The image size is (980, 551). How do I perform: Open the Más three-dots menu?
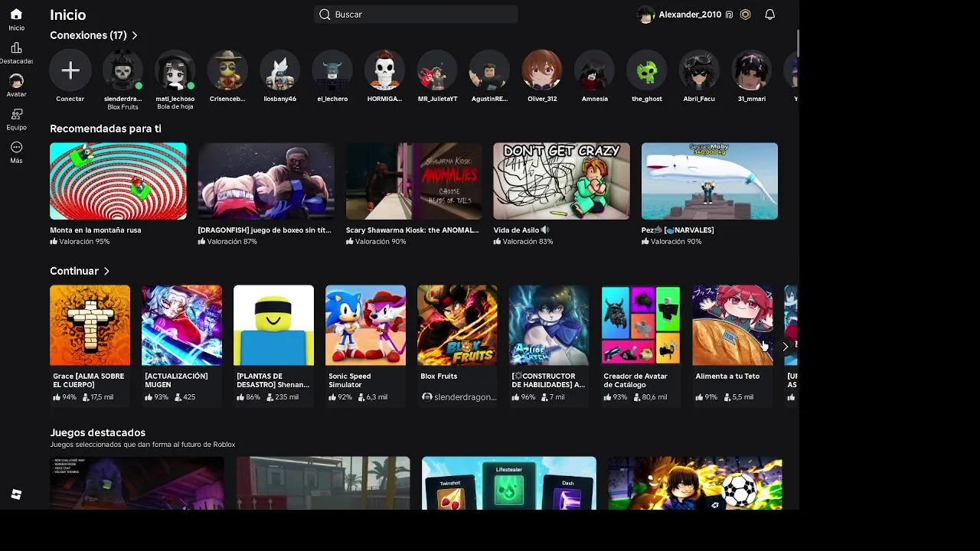coord(16,147)
